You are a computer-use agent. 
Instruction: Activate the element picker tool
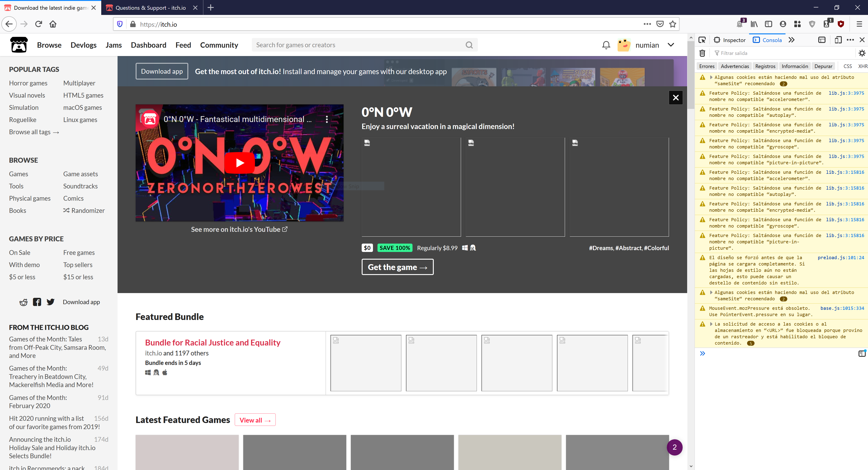pyautogui.click(x=702, y=40)
